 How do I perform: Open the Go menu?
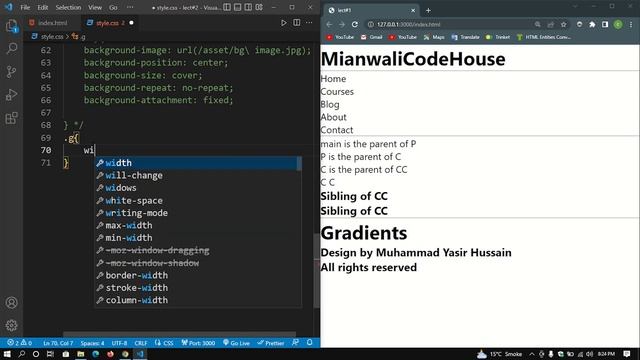(113, 7)
